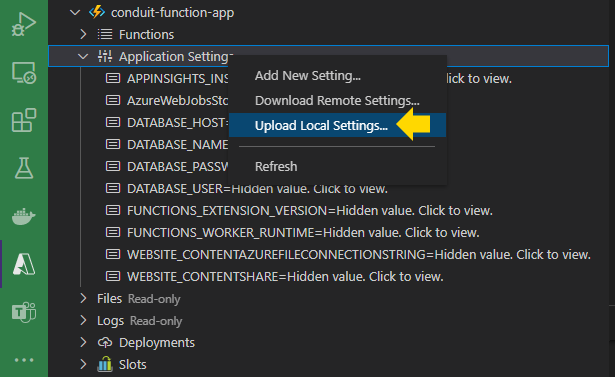Screen dimensions: 615x377
Task: Click the DATABASE_PASSWORD setting icon
Action: point(113,166)
